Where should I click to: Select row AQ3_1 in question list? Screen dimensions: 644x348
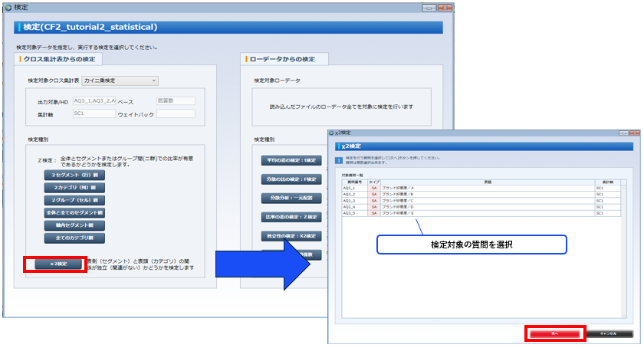481,188
